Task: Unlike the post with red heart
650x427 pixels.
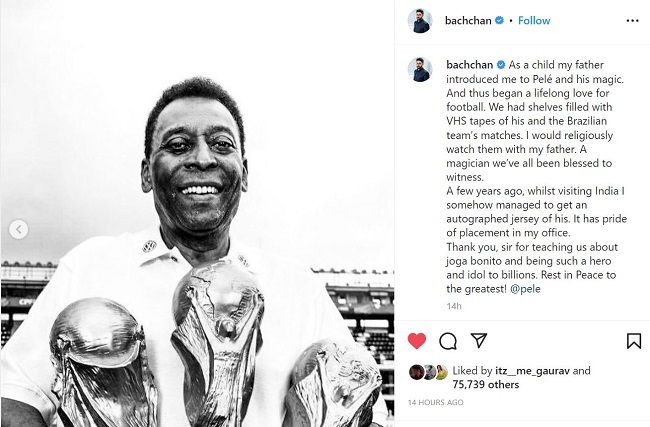Action: (x=417, y=340)
